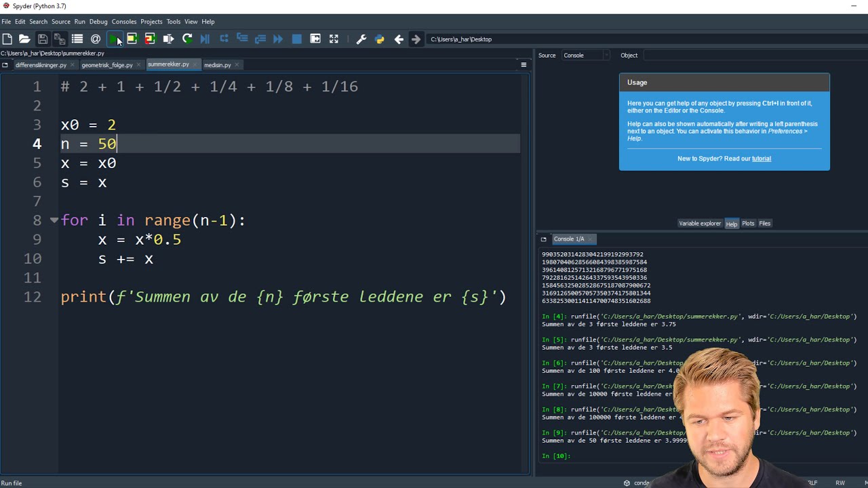The width and height of the screenshot is (868, 488).
Task: Toggle fullscreen mode icon
Action: pos(334,39)
